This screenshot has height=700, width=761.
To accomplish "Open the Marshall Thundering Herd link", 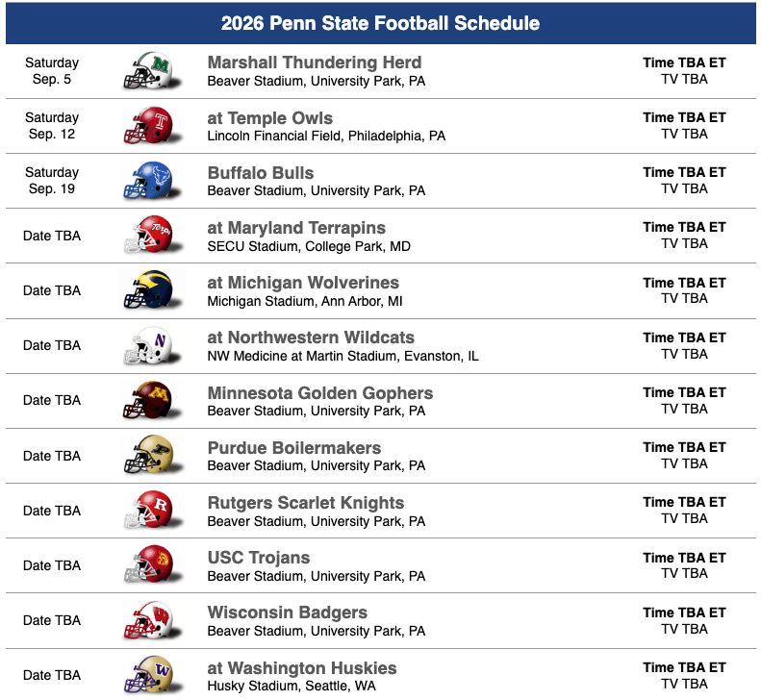I will click(x=314, y=62).
